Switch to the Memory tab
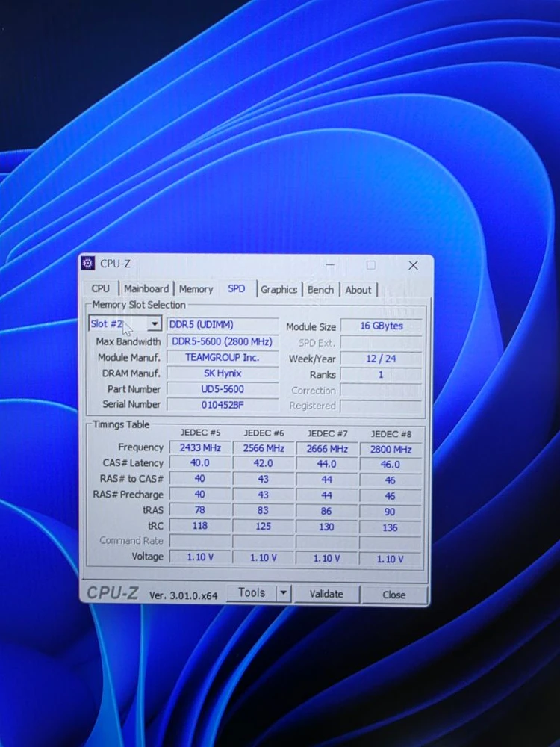560x747 pixels. (196, 289)
